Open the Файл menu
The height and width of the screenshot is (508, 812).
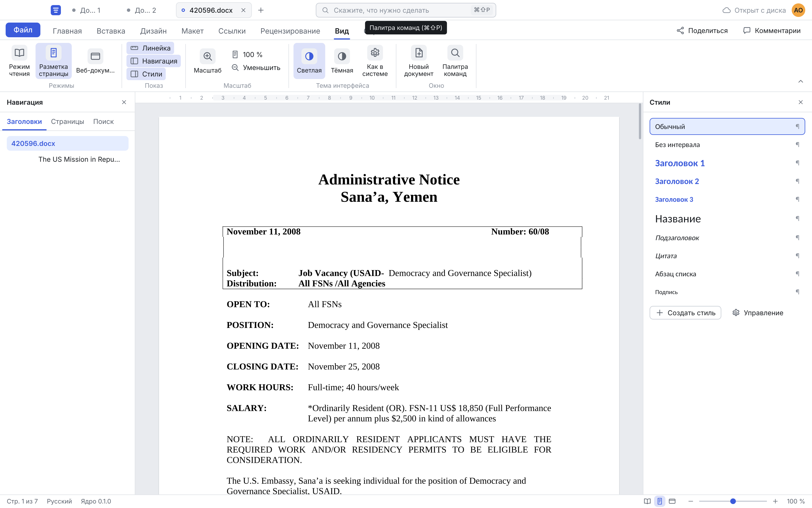coord(23,30)
